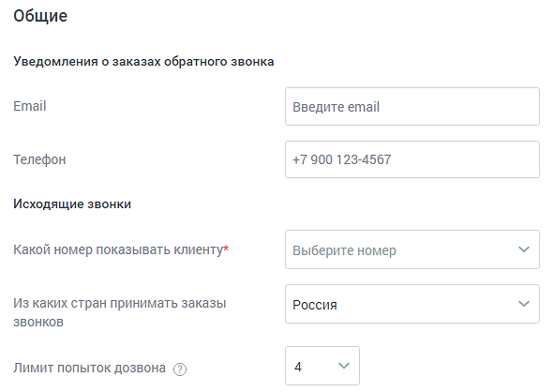Click the chevron arrow in Выберите номер field
Viewport: 554px width, 392px height.
(524, 249)
